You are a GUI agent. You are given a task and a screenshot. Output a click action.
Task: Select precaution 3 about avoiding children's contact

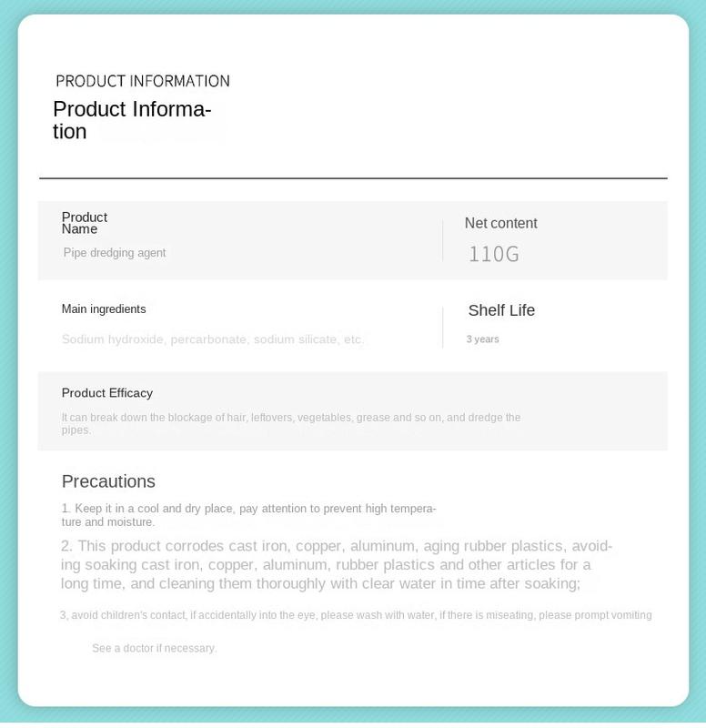point(356,615)
